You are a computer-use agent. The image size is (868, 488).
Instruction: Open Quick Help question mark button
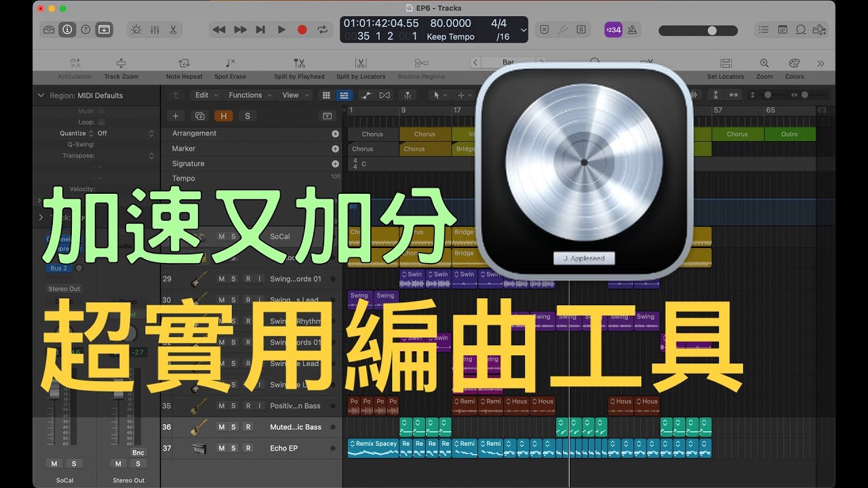pos(85,30)
